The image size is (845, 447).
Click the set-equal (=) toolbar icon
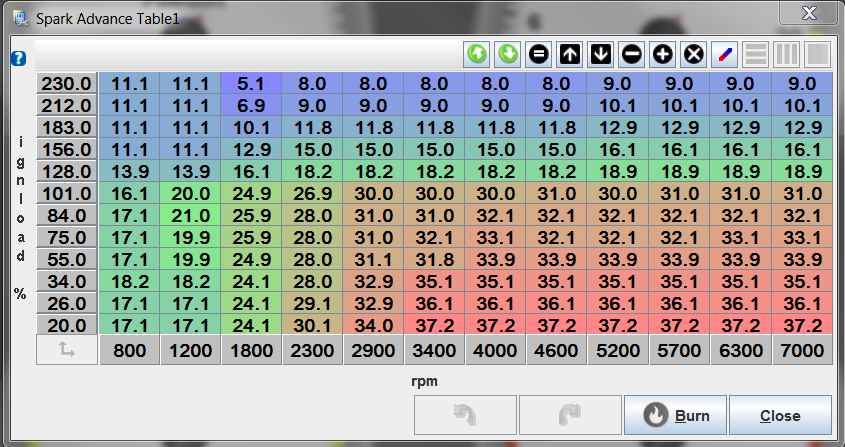[539, 54]
